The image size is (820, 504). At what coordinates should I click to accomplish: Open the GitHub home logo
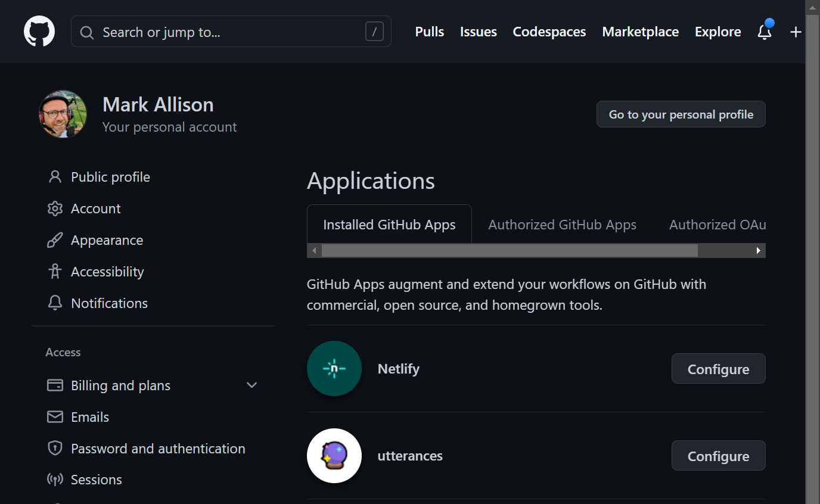[x=39, y=32]
